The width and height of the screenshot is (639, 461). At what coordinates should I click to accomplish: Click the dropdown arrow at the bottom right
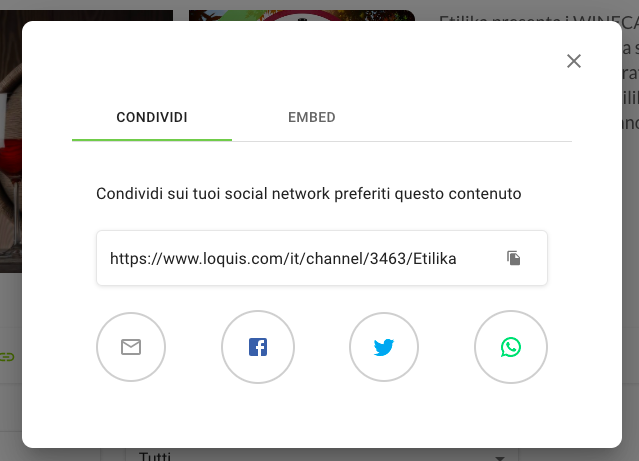click(x=500, y=457)
